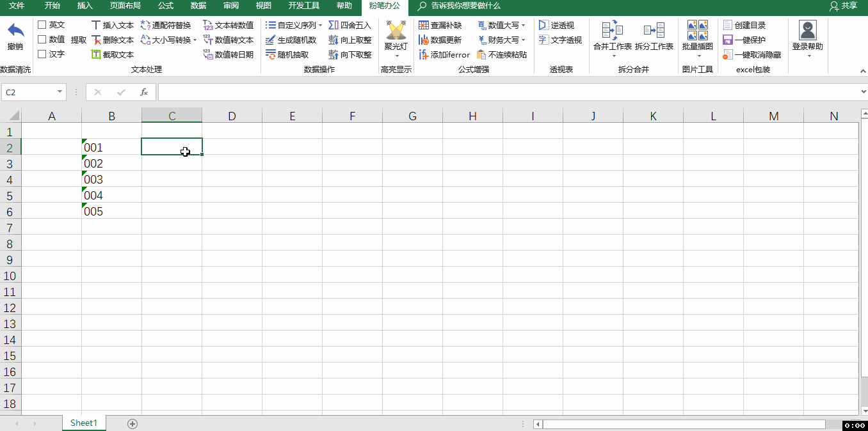This screenshot has height=431, width=868.
Task: Click 数值转文本 in the ribbon
Action: point(229,40)
